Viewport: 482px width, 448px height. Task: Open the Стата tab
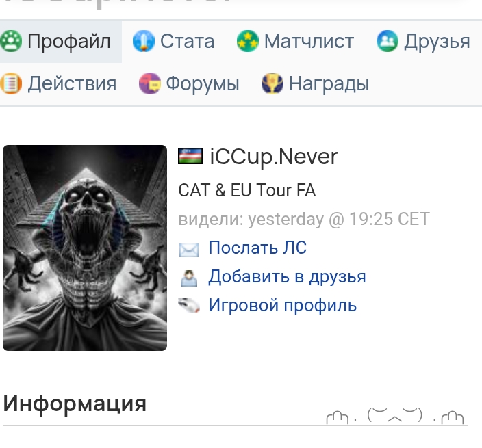173,41
